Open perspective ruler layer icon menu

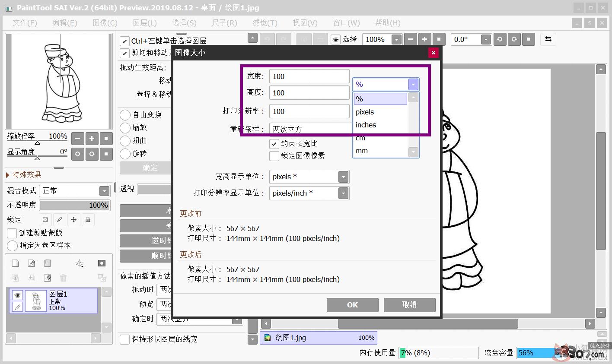[x=80, y=263]
